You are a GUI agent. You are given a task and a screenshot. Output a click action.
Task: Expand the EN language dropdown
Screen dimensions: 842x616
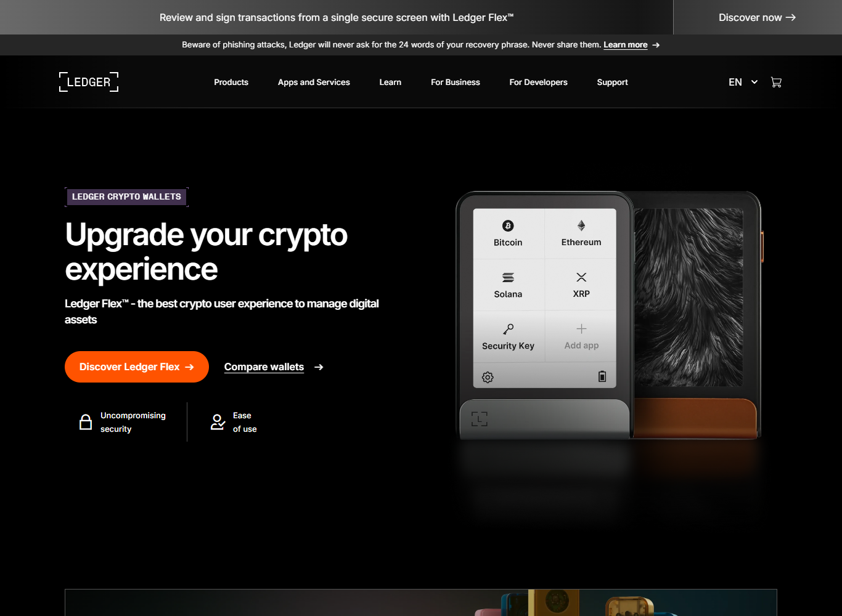tap(743, 82)
